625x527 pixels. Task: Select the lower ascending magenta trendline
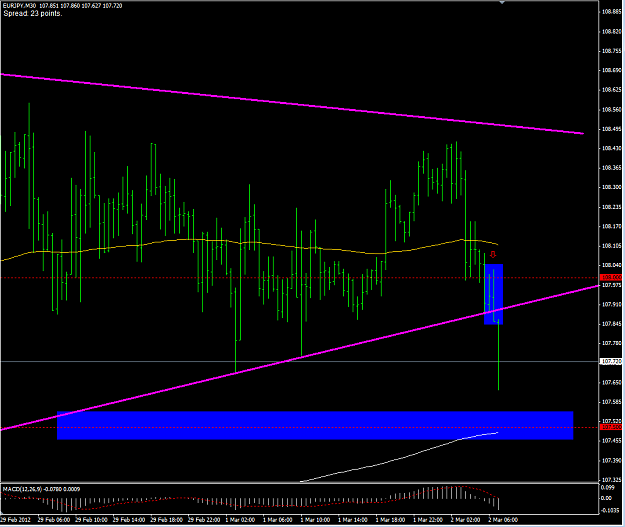click(x=300, y=357)
